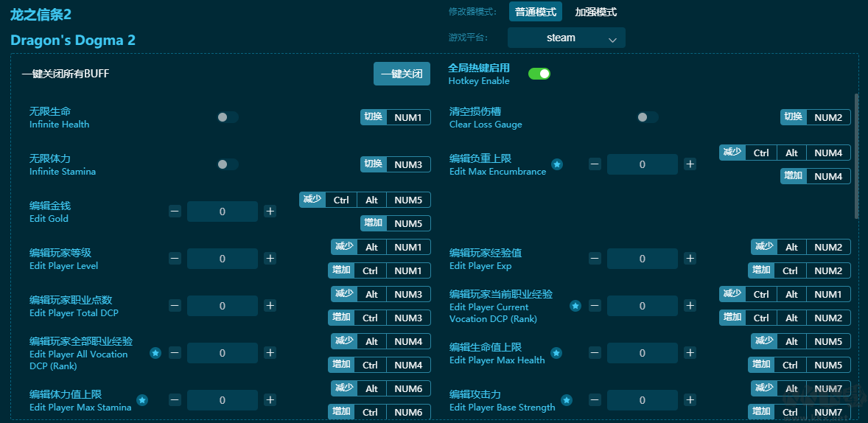Click 增加 NUM4 hotkey for Max Encumbrance
Viewport: 868px width, 423px height.
pyautogui.click(x=816, y=176)
